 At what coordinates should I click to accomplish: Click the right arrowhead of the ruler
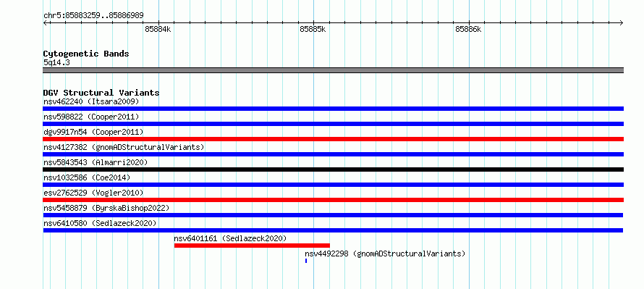622,23
